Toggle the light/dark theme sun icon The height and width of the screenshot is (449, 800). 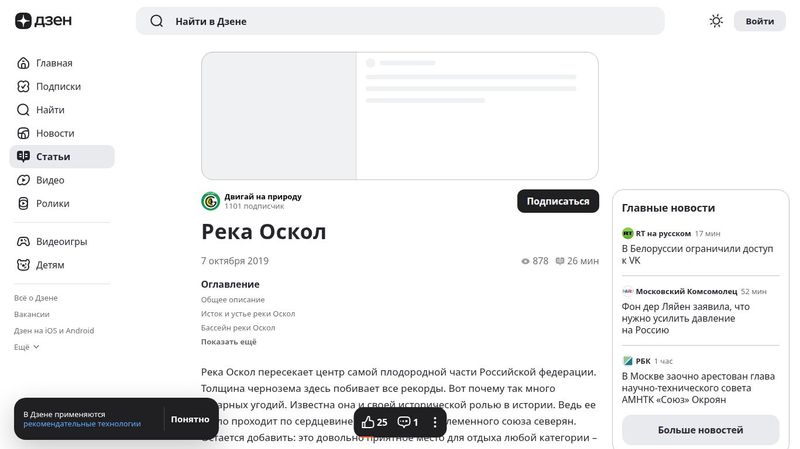click(716, 21)
